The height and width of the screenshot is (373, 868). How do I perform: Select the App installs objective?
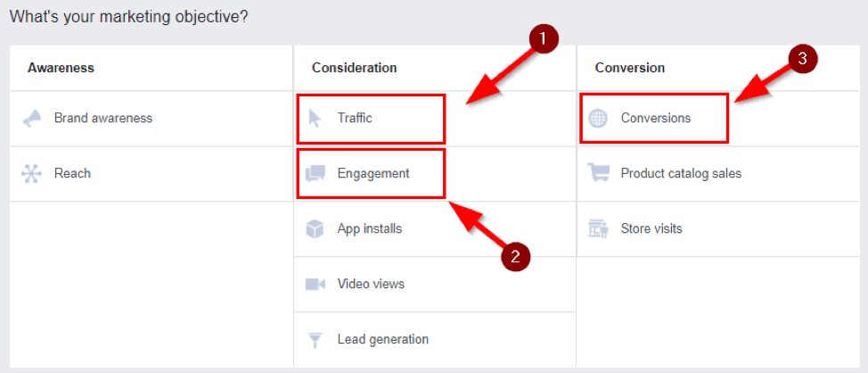pos(370,228)
